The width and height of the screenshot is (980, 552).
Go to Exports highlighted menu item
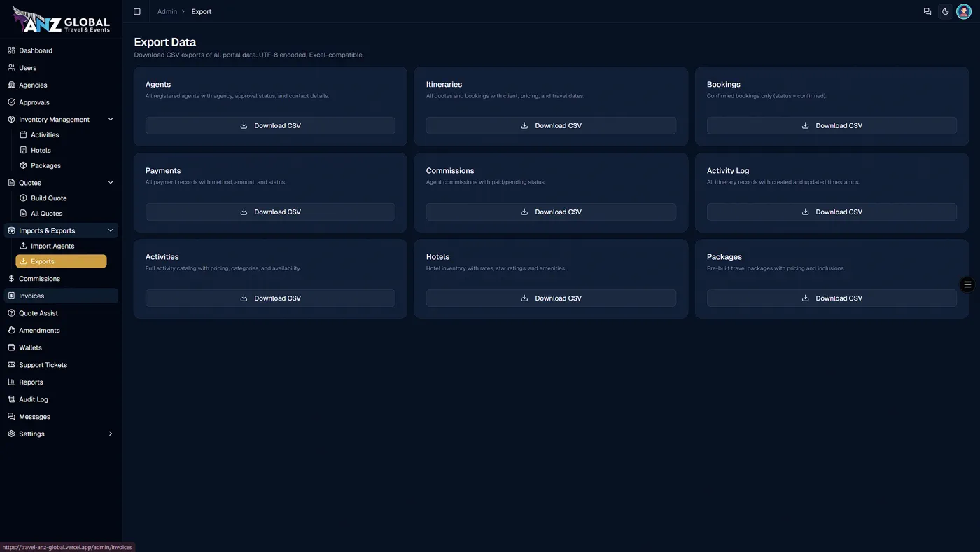pyautogui.click(x=61, y=261)
